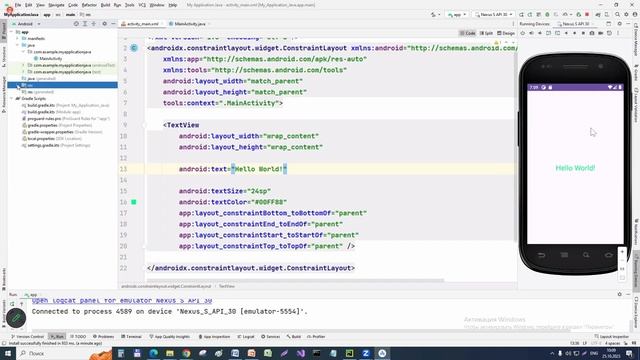
Task: Switch editor to Split view
Action: coord(486,33)
